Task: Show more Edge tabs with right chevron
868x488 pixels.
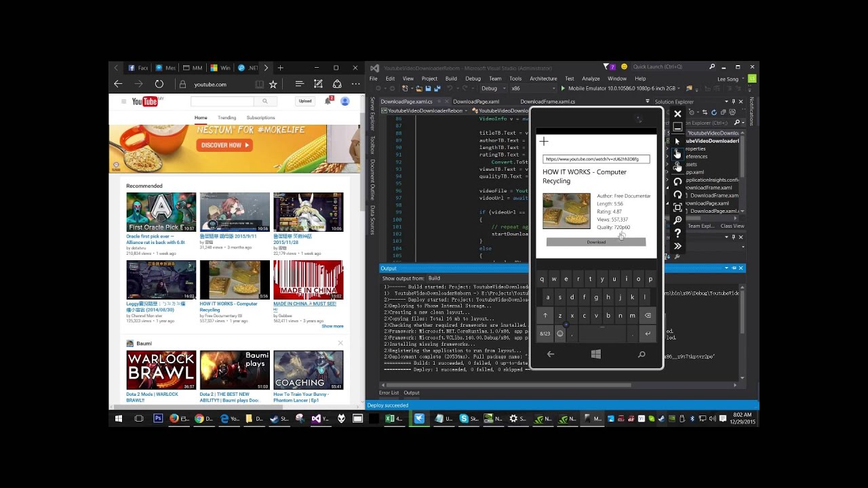Action: 266,68
